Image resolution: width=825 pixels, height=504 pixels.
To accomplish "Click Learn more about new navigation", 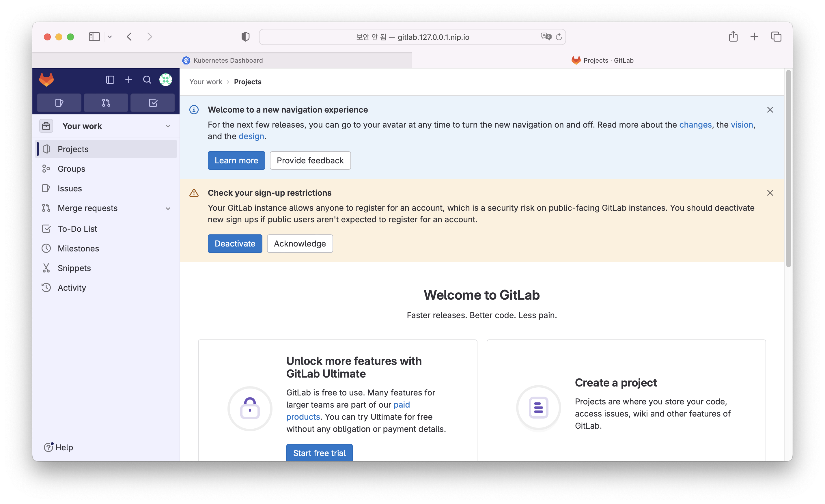I will [x=236, y=160].
